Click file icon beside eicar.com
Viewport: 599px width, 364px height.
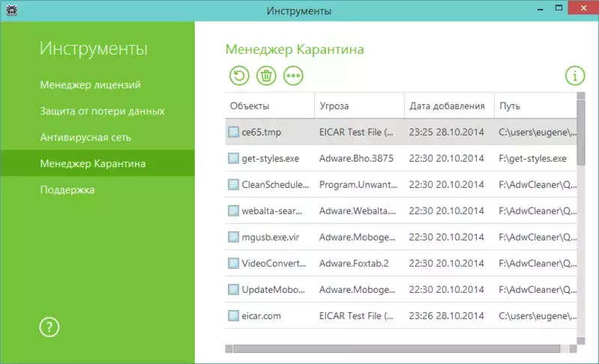233,316
